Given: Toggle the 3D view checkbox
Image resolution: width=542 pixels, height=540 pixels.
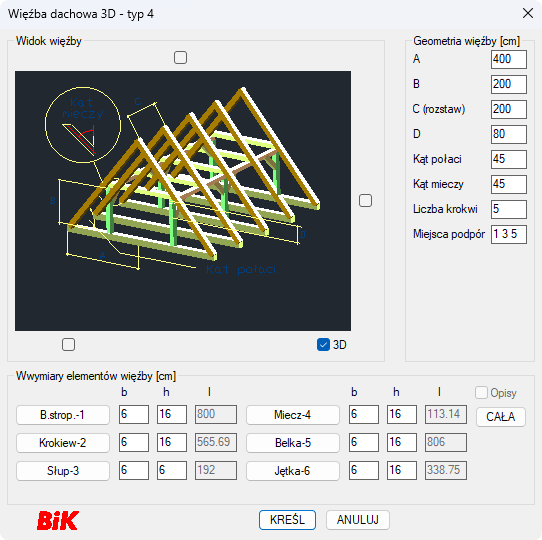Looking at the screenshot, I should coord(323,344).
